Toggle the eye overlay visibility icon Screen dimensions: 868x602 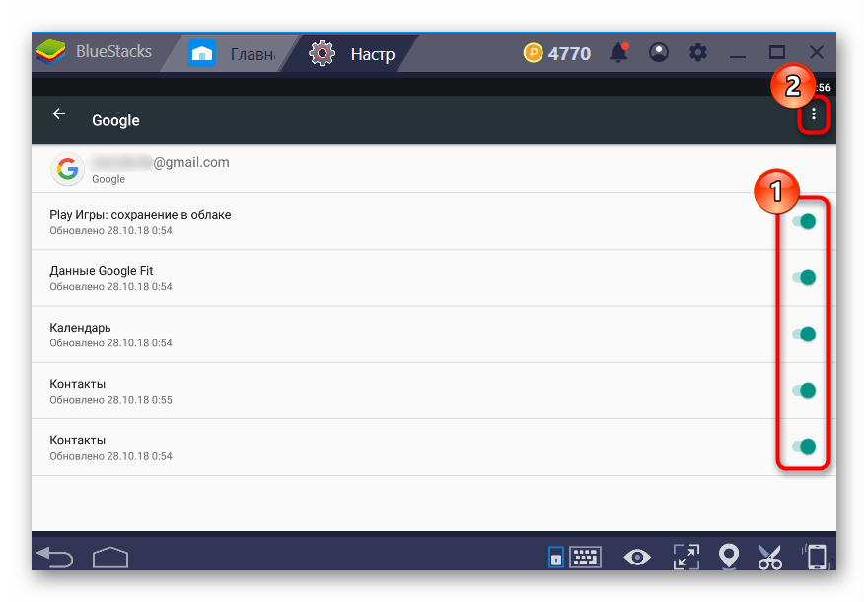coord(637,557)
